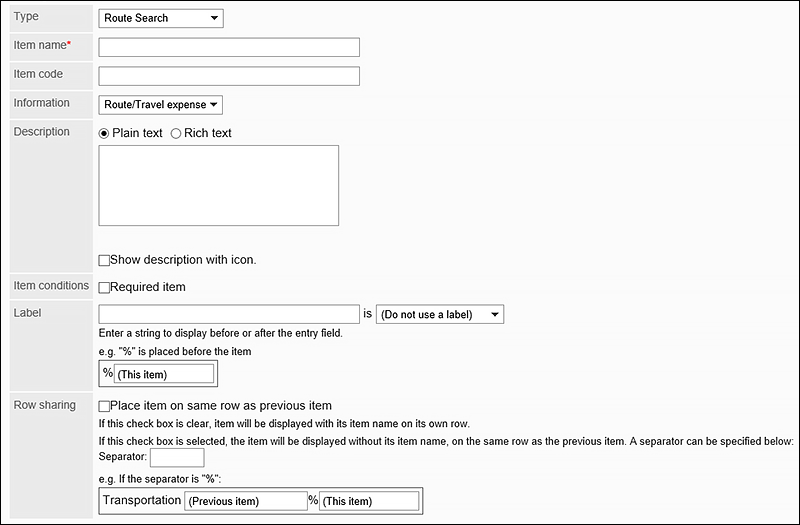The width and height of the screenshot is (800, 525).
Task: Click the "Item name" required label
Action: tap(42, 45)
